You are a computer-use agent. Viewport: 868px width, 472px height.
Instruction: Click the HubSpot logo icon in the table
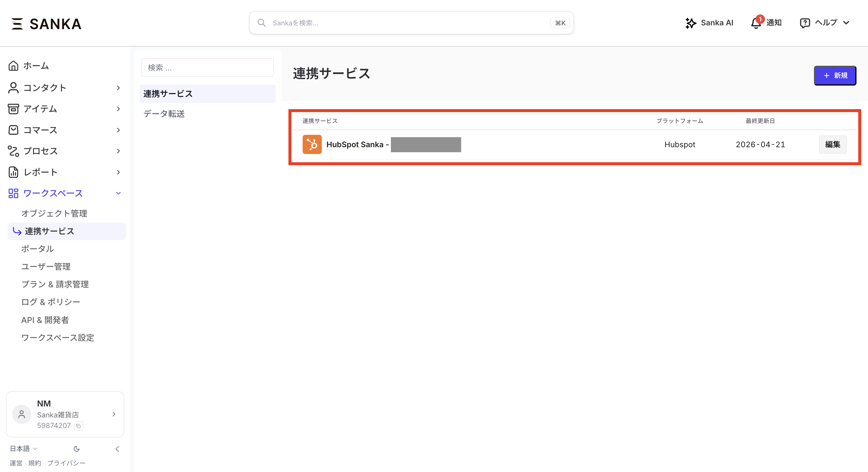tap(312, 145)
